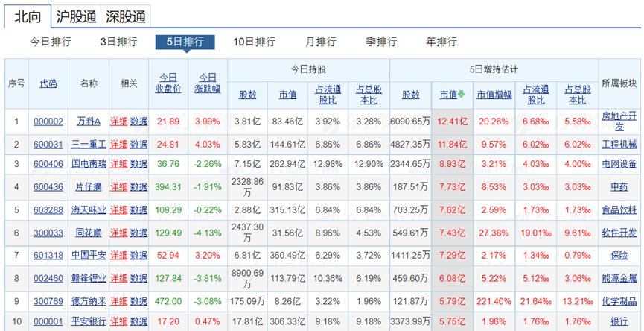
Task: Open 详细 link for 片仔癀
Action: [x=118, y=186]
